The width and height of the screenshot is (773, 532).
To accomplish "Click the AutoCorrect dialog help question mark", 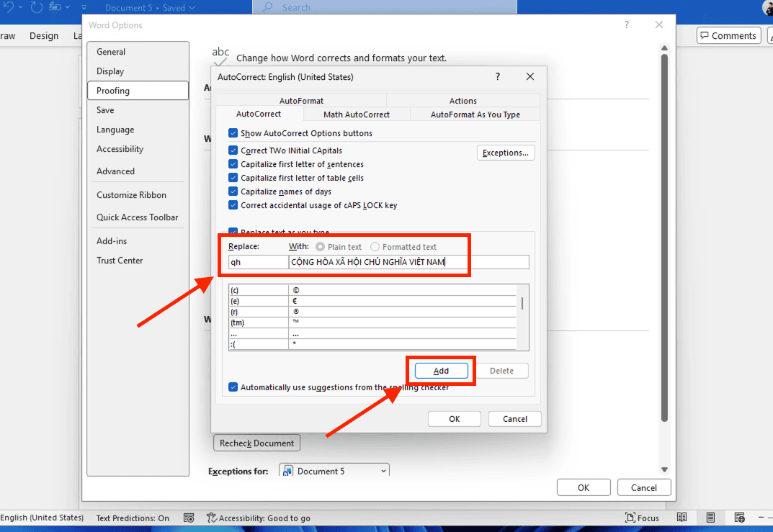I will [498, 76].
